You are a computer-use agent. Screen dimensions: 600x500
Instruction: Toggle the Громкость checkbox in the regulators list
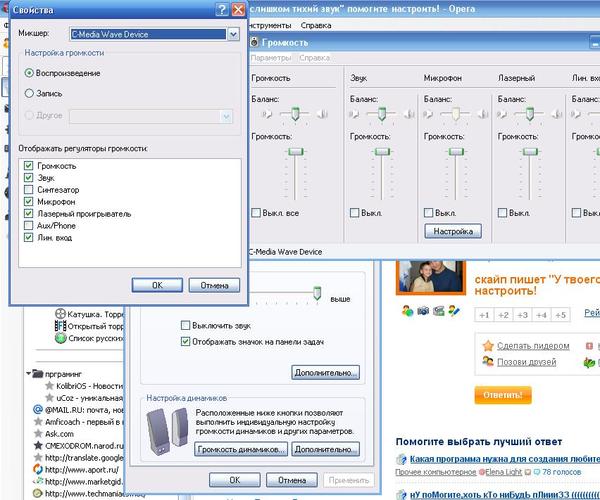click(x=28, y=166)
